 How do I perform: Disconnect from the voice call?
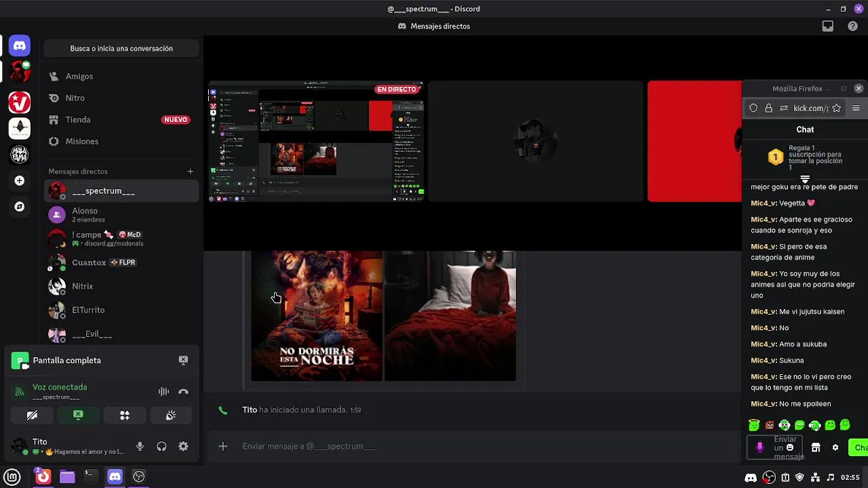coord(183,392)
